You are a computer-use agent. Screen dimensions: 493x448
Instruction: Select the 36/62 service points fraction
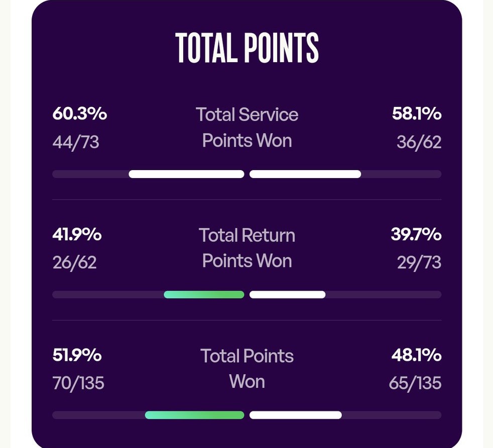(x=419, y=142)
